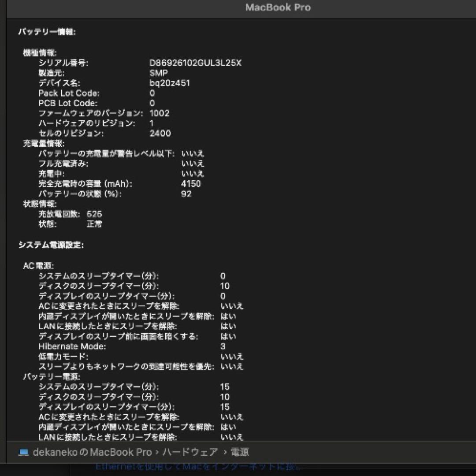This screenshot has width=476, height=476.
Task: Select the battery health value 92
Action: pos(186,194)
